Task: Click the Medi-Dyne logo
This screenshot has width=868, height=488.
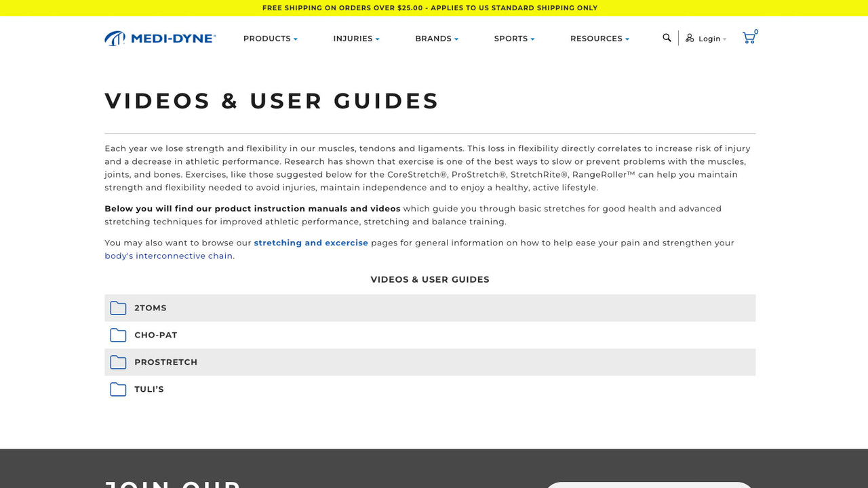Action: (159, 38)
